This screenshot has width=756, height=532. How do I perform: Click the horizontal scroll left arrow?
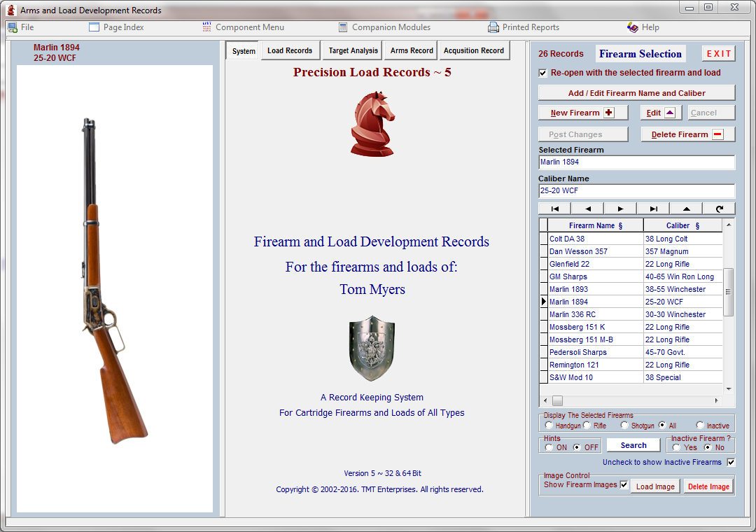pyautogui.click(x=545, y=401)
